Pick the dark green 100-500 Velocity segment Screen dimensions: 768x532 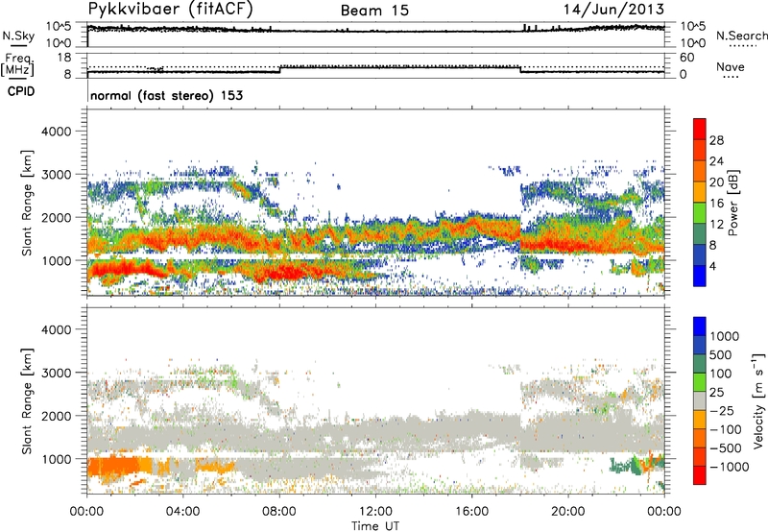click(700, 364)
